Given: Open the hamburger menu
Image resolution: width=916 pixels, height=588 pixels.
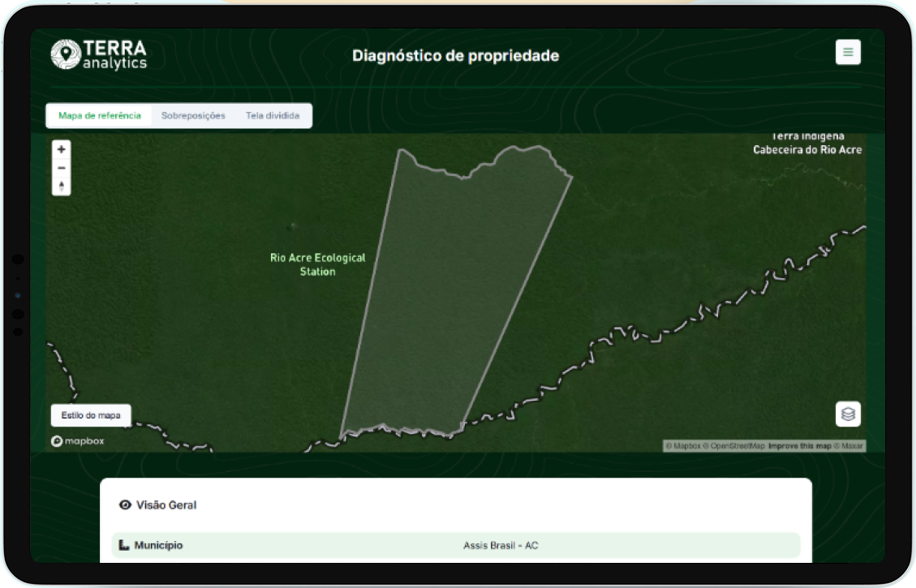Looking at the screenshot, I should (848, 53).
